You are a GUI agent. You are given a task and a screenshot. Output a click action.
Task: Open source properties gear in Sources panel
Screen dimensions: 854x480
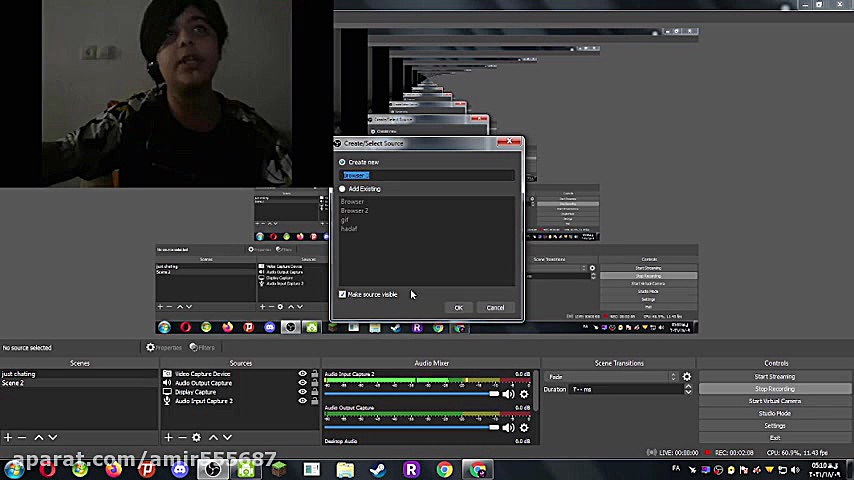tap(197, 438)
